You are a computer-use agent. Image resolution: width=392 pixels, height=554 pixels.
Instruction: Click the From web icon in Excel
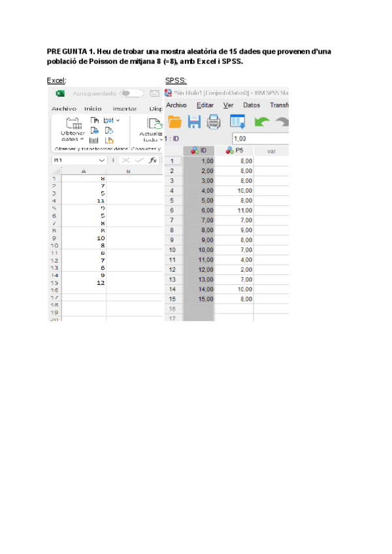pyautogui.click(x=94, y=131)
